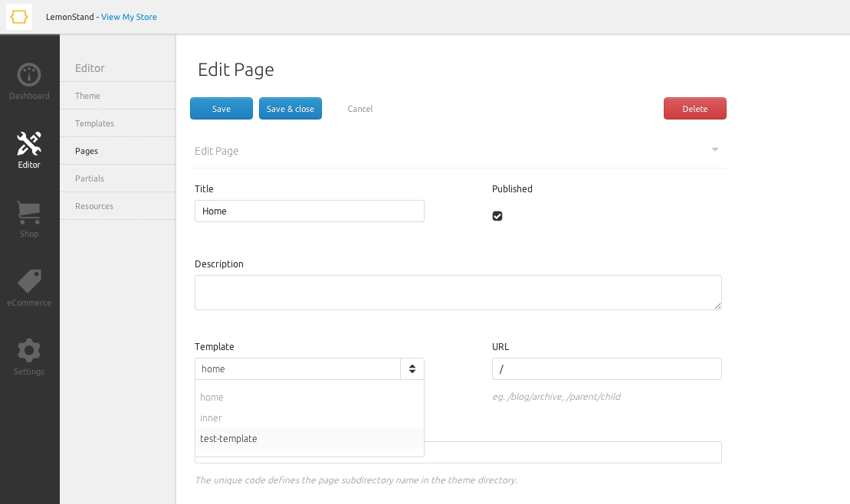850x504 pixels.
Task: Open Partials in Editor sidebar
Action: click(x=90, y=178)
